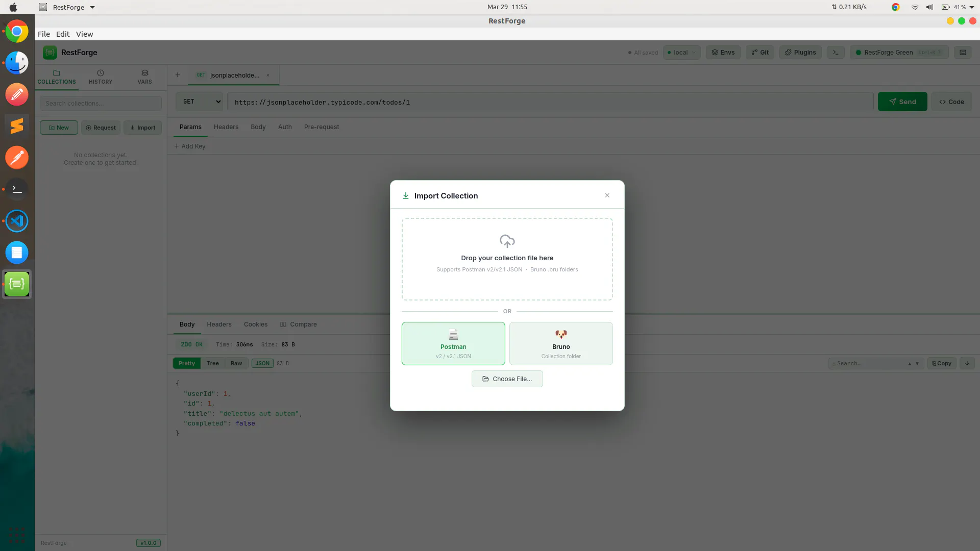This screenshot has width=980, height=551.
Task: Open Sublime Text from the dock
Action: click(x=17, y=126)
